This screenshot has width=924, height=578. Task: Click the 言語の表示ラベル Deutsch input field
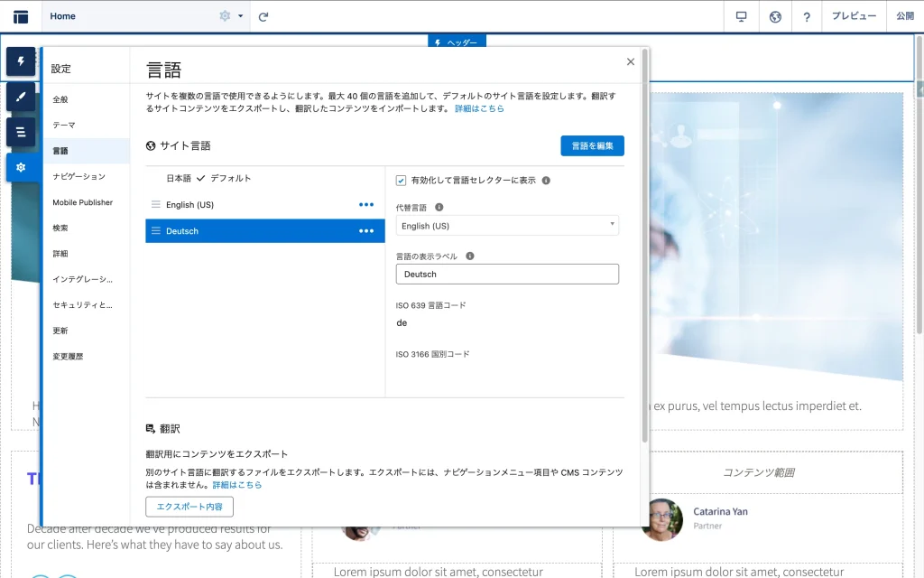(507, 275)
